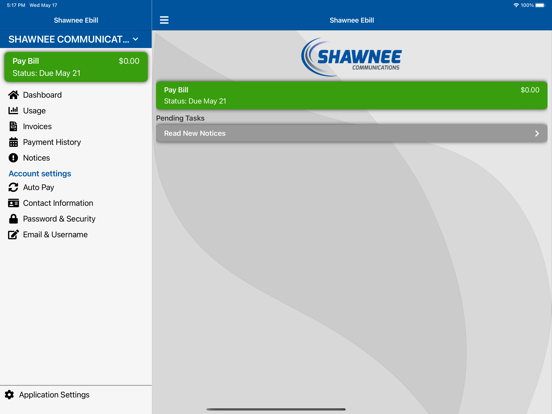552x414 pixels.
Task: Tap the sidebar Pay Bill button
Action: click(76, 67)
